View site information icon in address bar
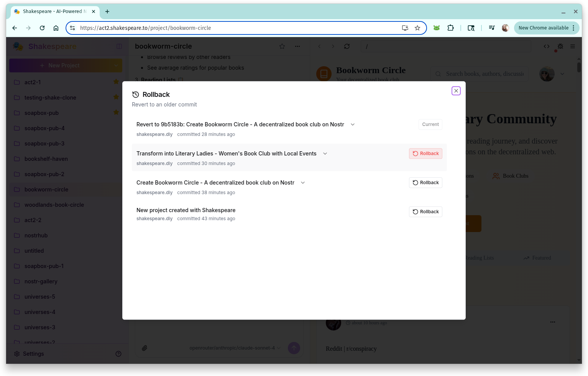 (72, 28)
